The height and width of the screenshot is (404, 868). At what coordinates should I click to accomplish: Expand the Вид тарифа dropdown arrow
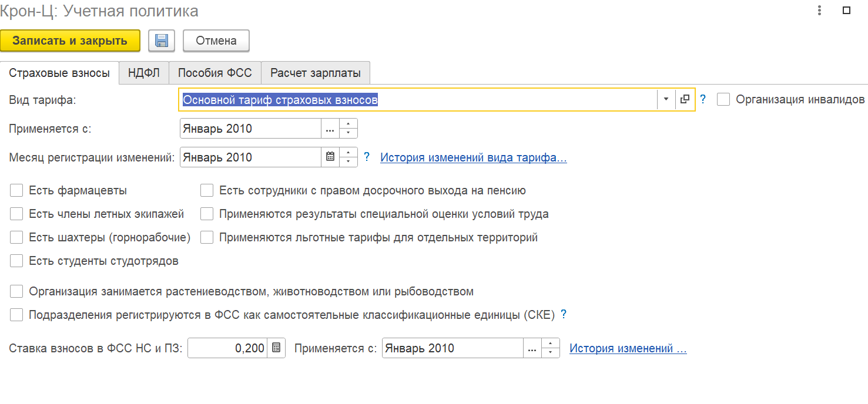[x=666, y=100]
